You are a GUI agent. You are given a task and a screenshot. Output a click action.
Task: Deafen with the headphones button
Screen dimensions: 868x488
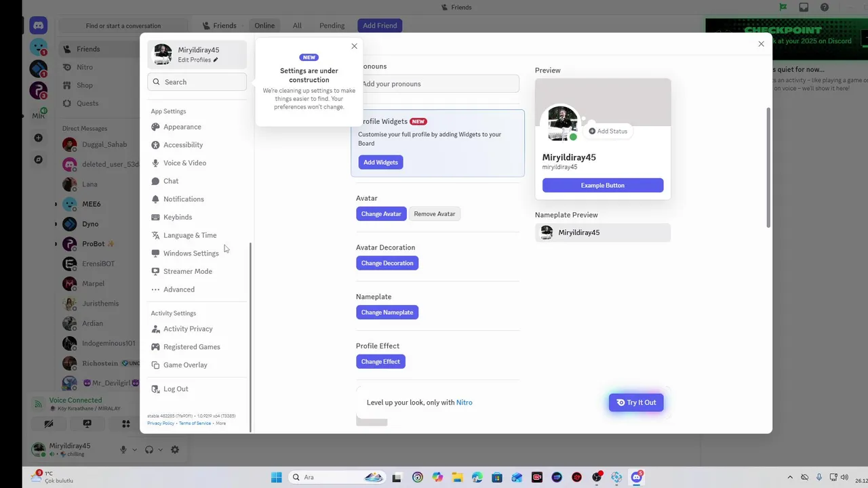(x=149, y=449)
